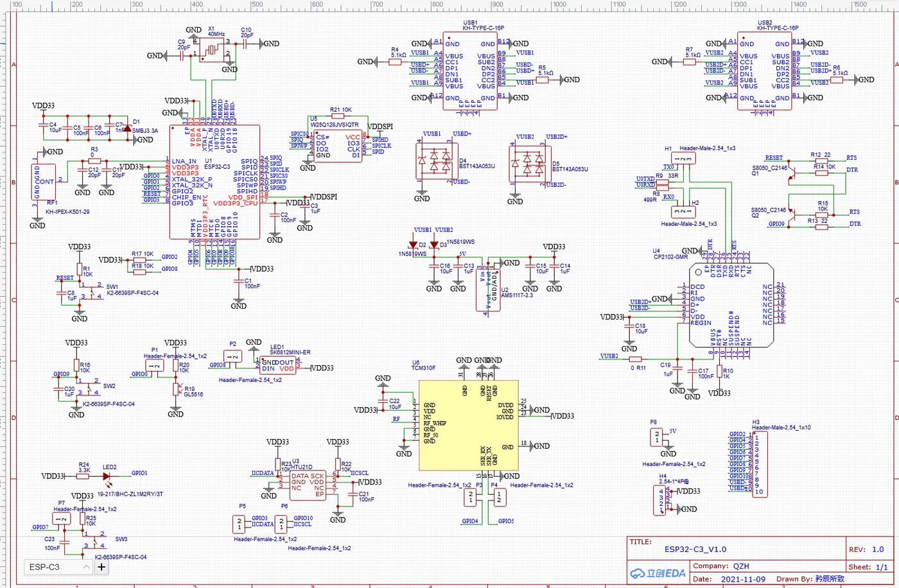This screenshot has height=588, width=899.
Task: Click the K2-6639SP-F4SC-04 label under SW1
Action: 133,293
